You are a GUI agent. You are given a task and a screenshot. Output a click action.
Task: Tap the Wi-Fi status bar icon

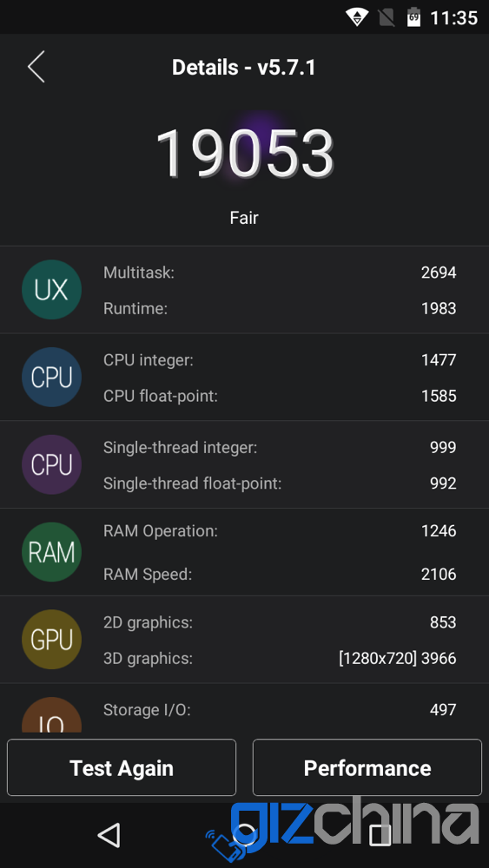pyautogui.click(x=357, y=17)
